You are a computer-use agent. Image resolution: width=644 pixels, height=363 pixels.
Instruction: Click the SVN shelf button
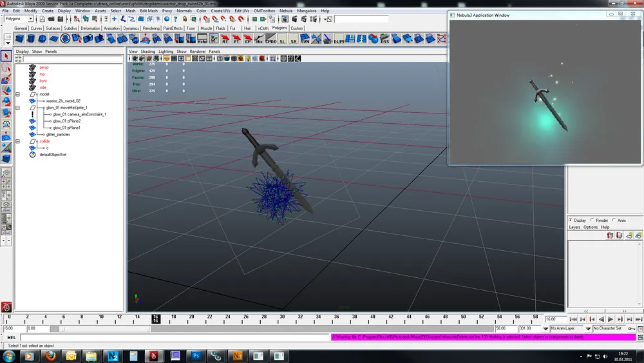(305, 39)
